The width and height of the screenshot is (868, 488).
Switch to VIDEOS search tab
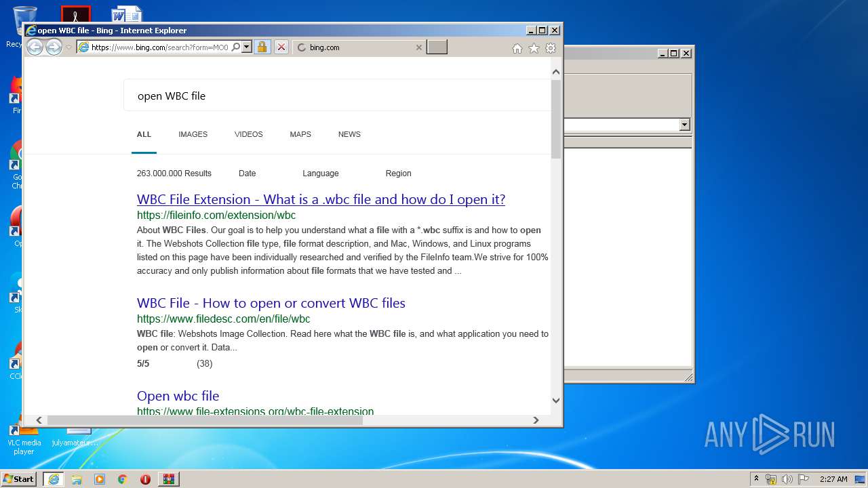tap(248, 134)
